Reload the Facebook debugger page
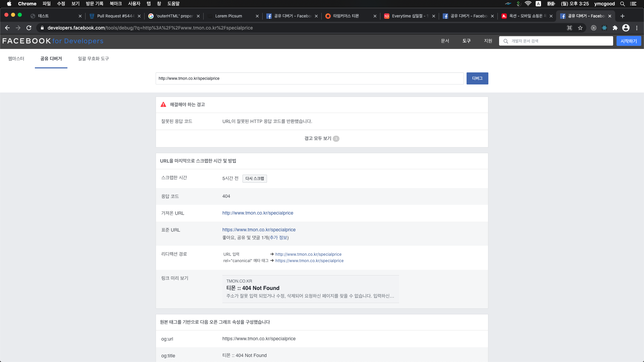 [29, 28]
